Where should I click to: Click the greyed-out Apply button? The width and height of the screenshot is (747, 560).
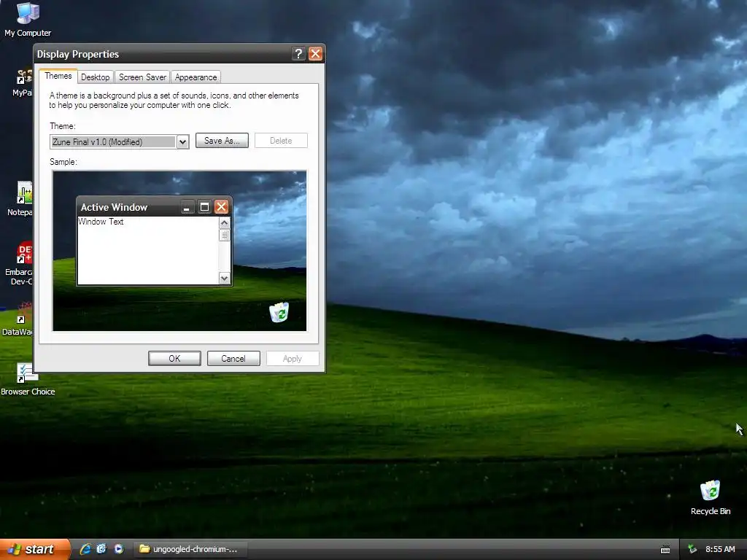point(293,359)
